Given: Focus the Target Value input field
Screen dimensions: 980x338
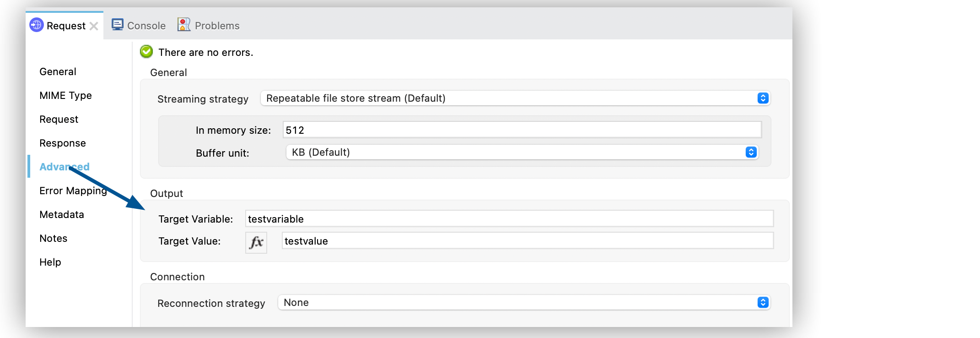Looking at the screenshot, I should (528, 241).
